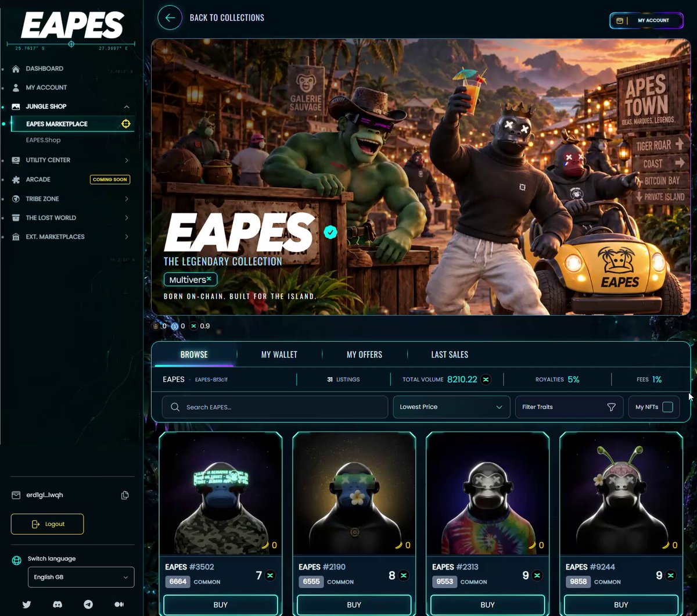Copy the erd1gl...lwqh wallet address
The width and height of the screenshot is (697, 616).
[124, 495]
